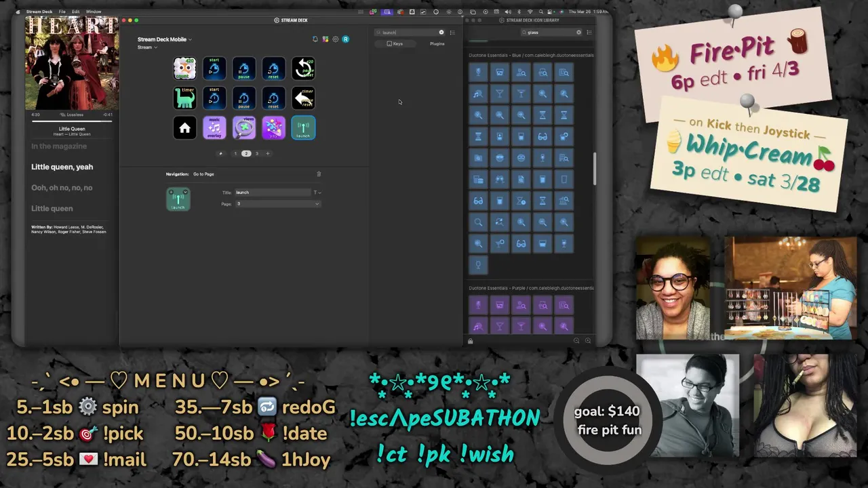Open the Edit menu
Screen dimensions: 868x488
[75, 12]
